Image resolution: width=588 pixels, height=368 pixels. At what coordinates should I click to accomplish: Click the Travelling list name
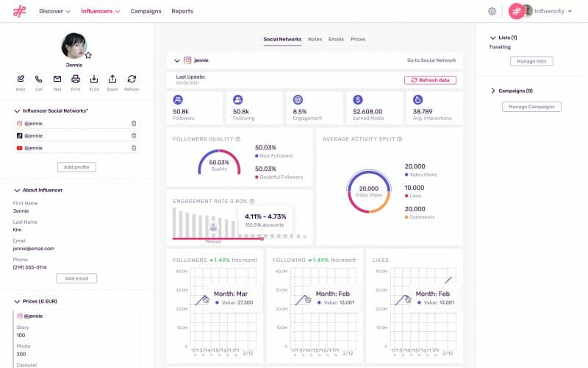click(x=500, y=47)
